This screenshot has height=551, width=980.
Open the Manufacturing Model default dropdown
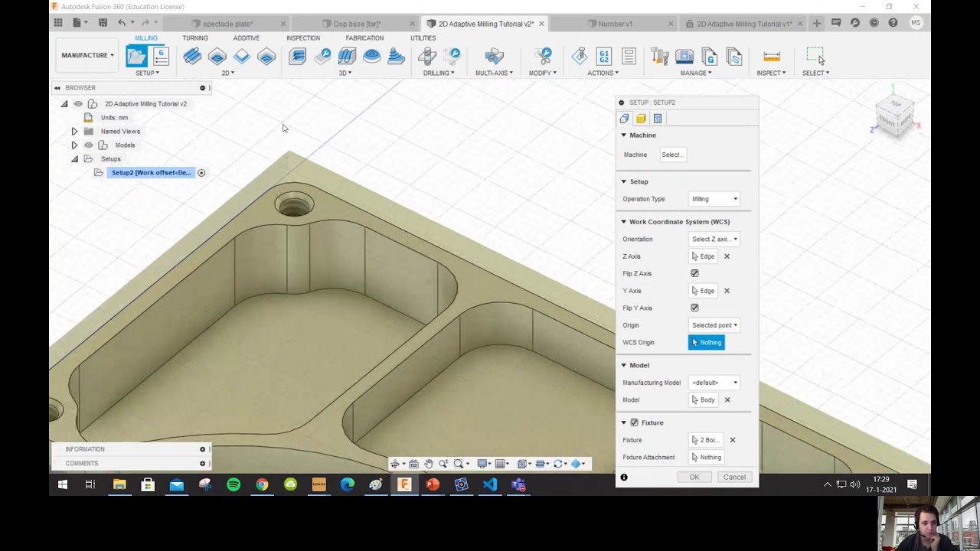pyautogui.click(x=714, y=383)
